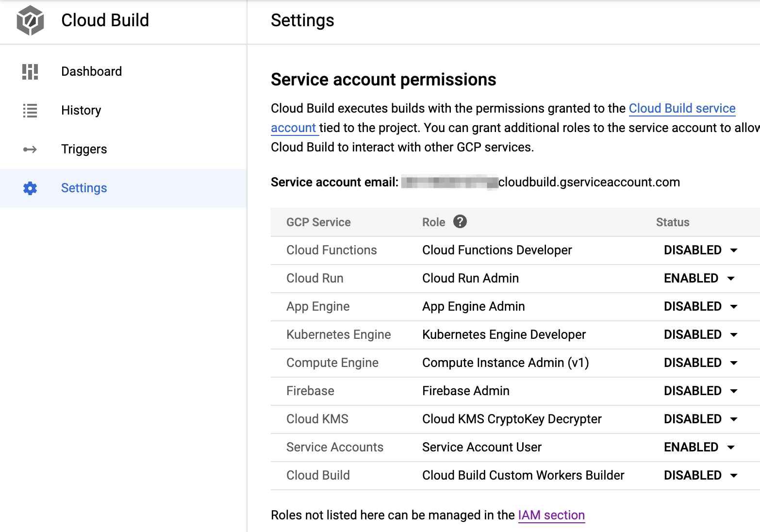760x532 pixels.
Task: Open the Cloud Run status dropdown
Action: pyautogui.click(x=699, y=278)
